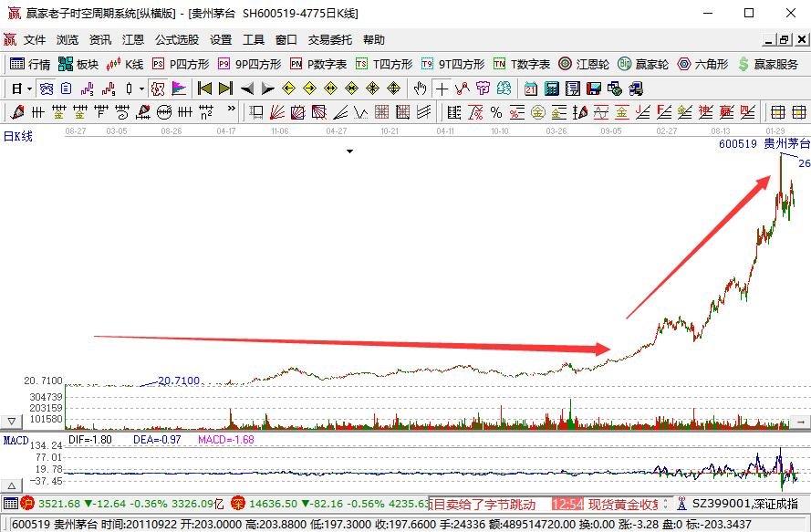Open the calculator tool
811x532 pixels.
click(x=551, y=89)
